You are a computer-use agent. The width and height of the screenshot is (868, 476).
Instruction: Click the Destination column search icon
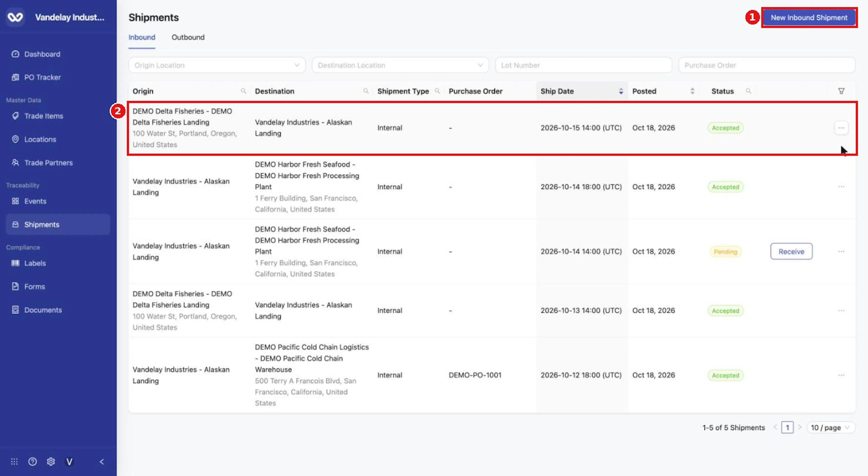[x=366, y=91]
